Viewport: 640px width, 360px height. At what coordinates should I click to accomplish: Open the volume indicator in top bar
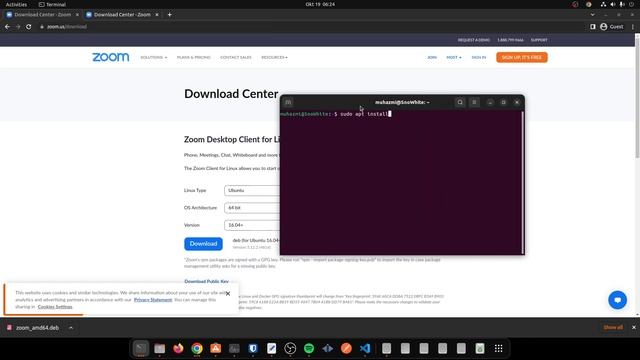coord(613,4)
